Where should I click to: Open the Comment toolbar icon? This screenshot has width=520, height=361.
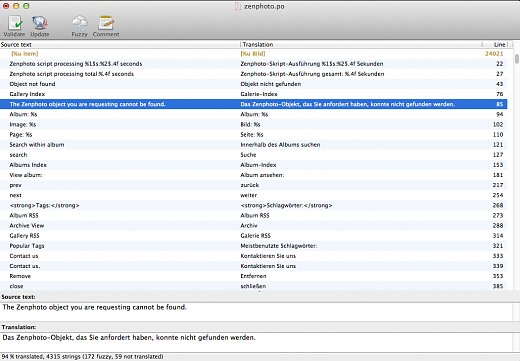tap(106, 26)
